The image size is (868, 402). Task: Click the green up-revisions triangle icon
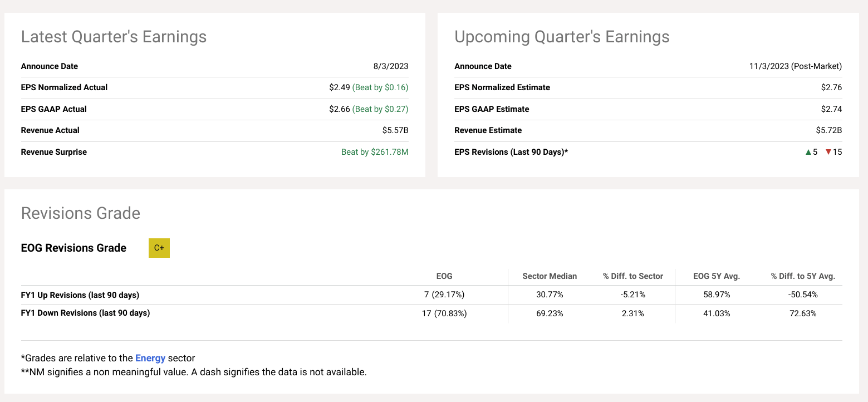[808, 152]
